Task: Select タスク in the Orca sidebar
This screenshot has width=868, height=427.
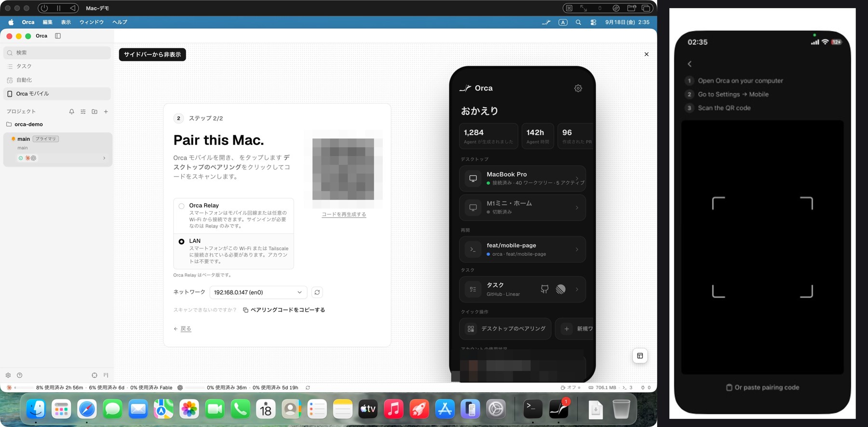Action: pos(57,67)
